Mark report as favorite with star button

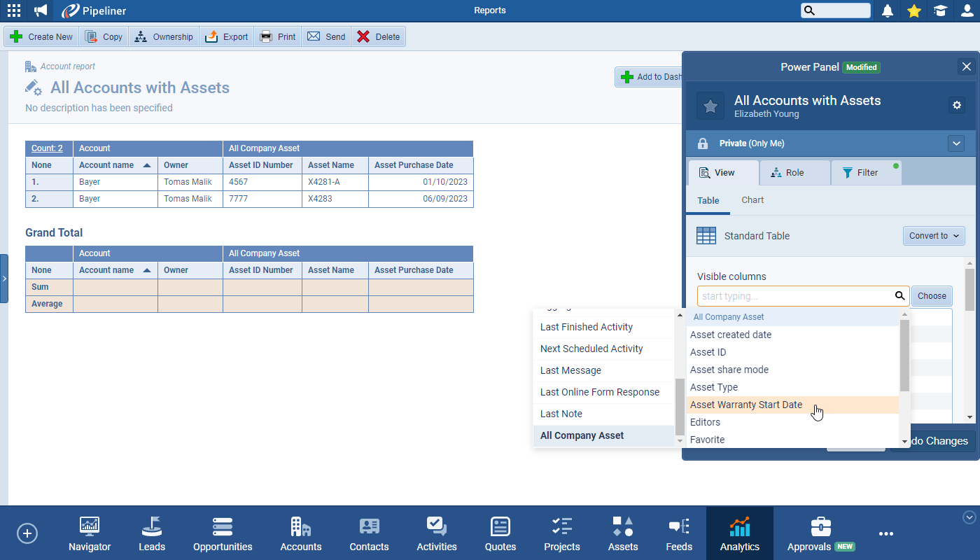pos(710,106)
